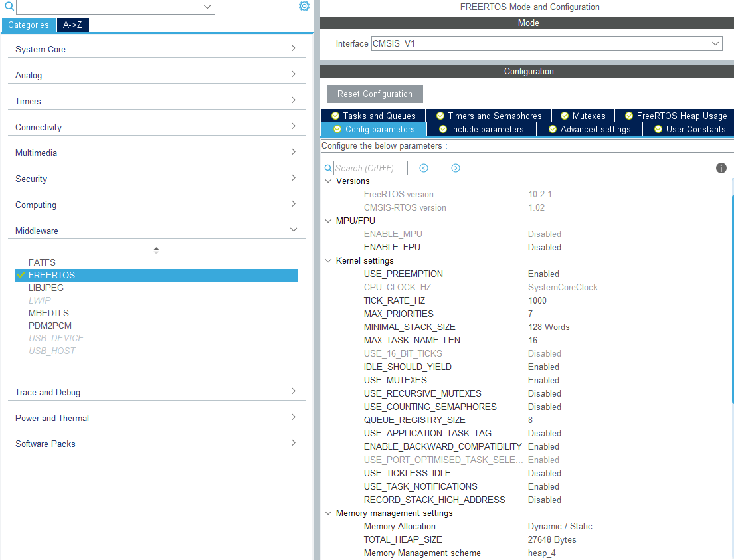Select PDM2PCM in the middleware list
The image size is (734, 560).
tap(50, 326)
